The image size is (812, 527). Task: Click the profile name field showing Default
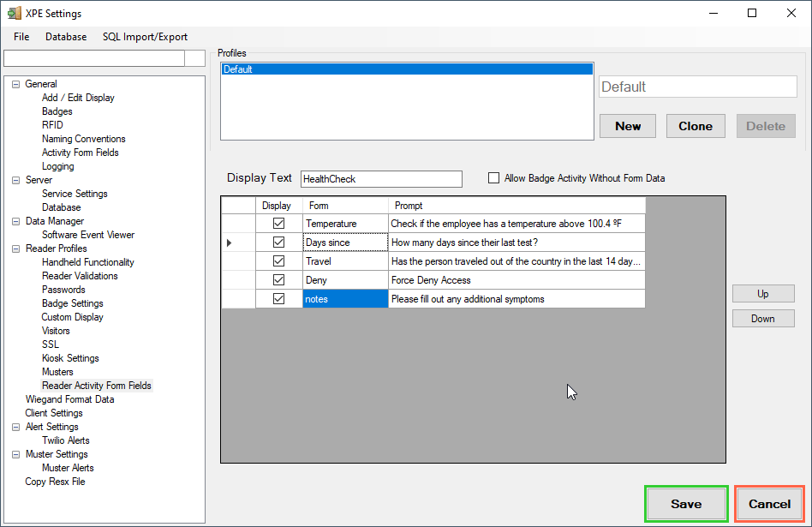(x=697, y=87)
